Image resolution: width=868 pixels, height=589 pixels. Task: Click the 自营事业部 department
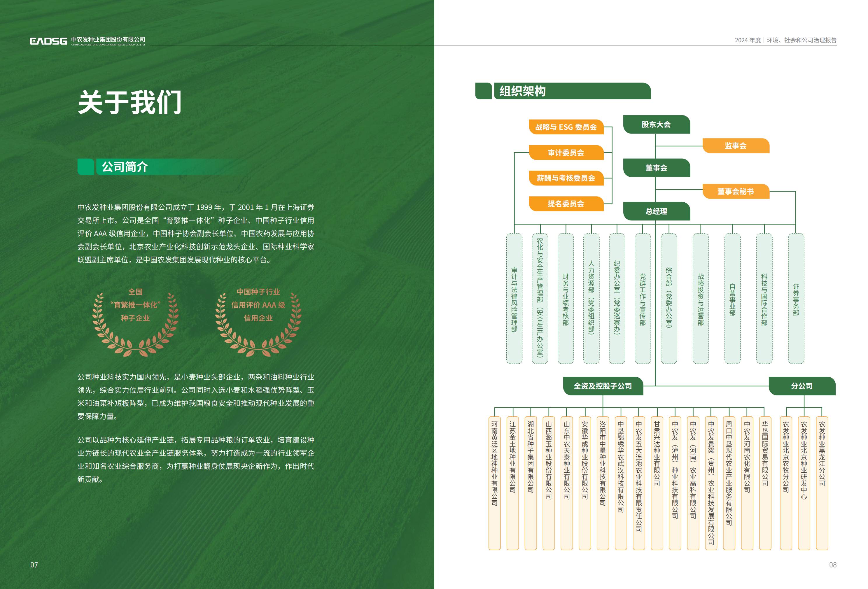click(x=732, y=299)
